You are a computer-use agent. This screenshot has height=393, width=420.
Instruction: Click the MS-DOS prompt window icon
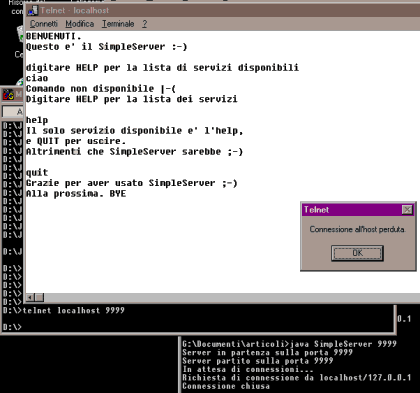point(8,95)
